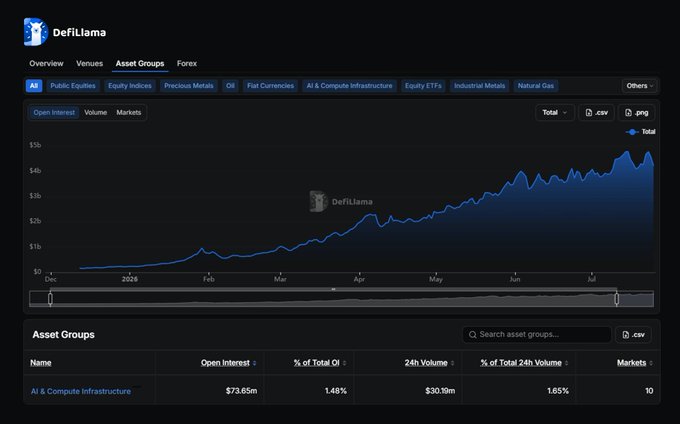Show the Markets chart
The width and height of the screenshot is (680, 424).
pos(128,113)
